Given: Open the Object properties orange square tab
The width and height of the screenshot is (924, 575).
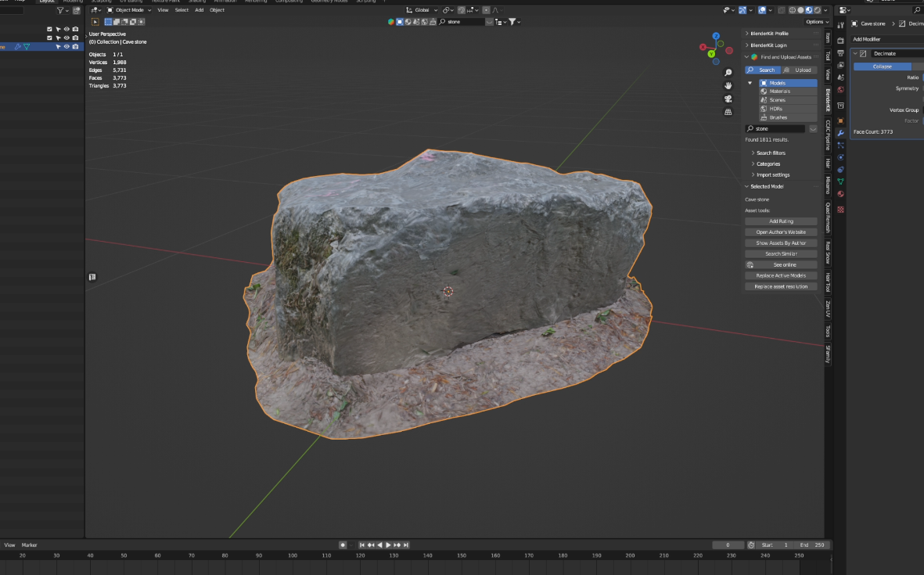Looking at the screenshot, I should 840,120.
